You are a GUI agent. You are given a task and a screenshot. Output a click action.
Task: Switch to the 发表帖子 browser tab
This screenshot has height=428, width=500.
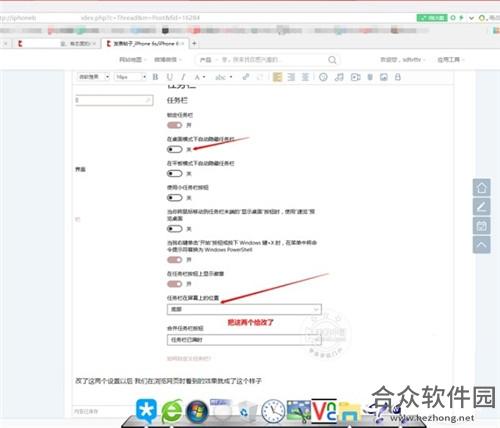[x=145, y=43]
